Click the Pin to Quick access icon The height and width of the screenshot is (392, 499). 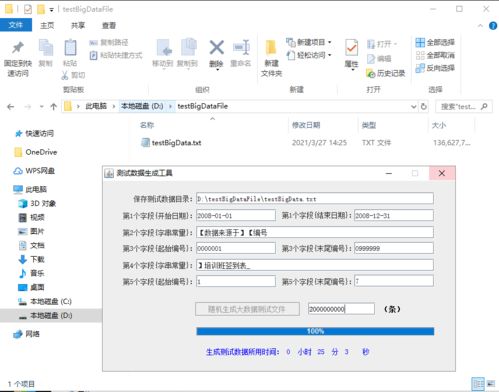[18, 47]
